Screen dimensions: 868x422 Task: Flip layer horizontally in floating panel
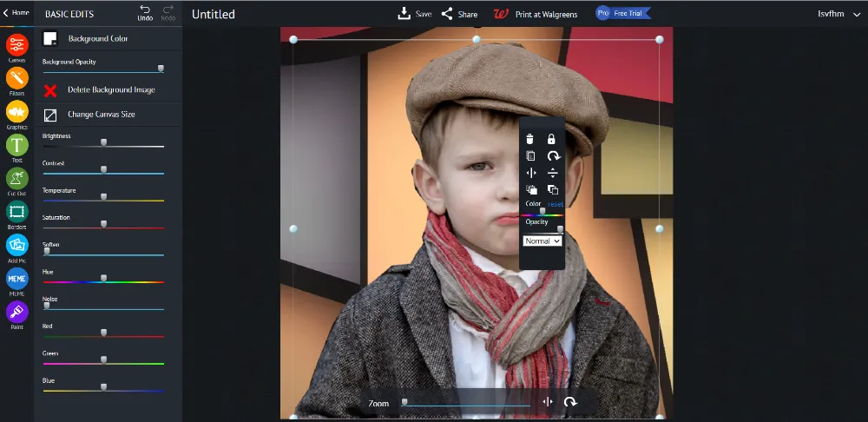pos(531,173)
